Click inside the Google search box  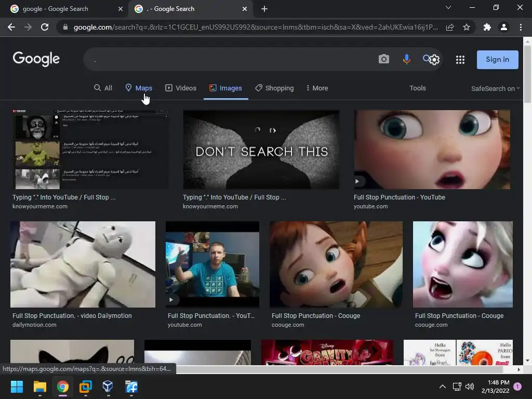pos(231,59)
